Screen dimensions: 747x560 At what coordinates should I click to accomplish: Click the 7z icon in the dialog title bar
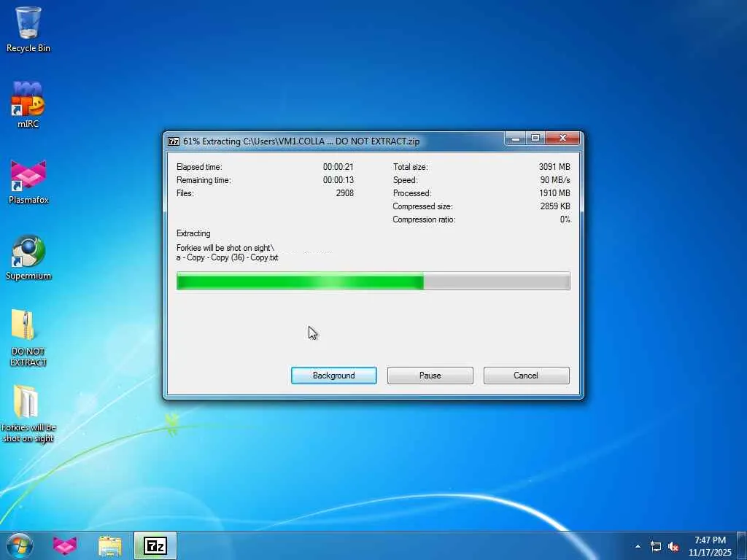pos(174,141)
